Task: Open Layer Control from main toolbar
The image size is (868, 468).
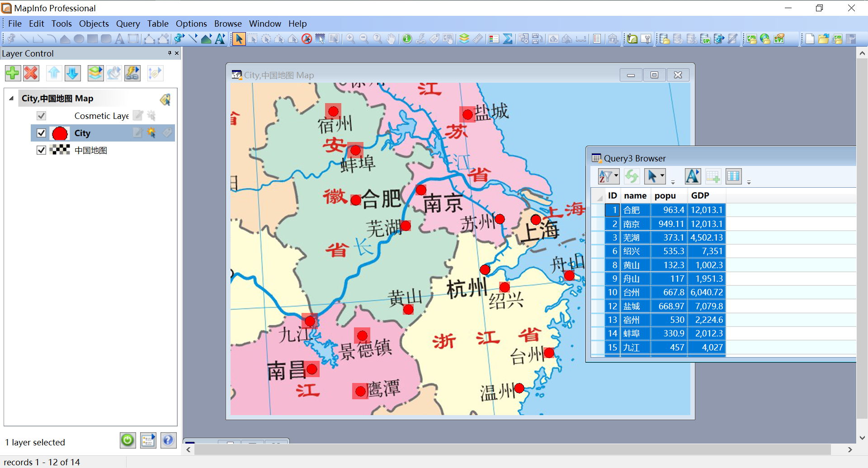Action: pos(464,39)
